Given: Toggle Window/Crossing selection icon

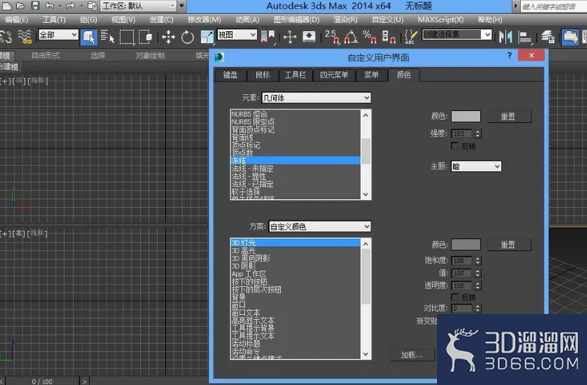Looking at the screenshot, I should pos(145,37).
